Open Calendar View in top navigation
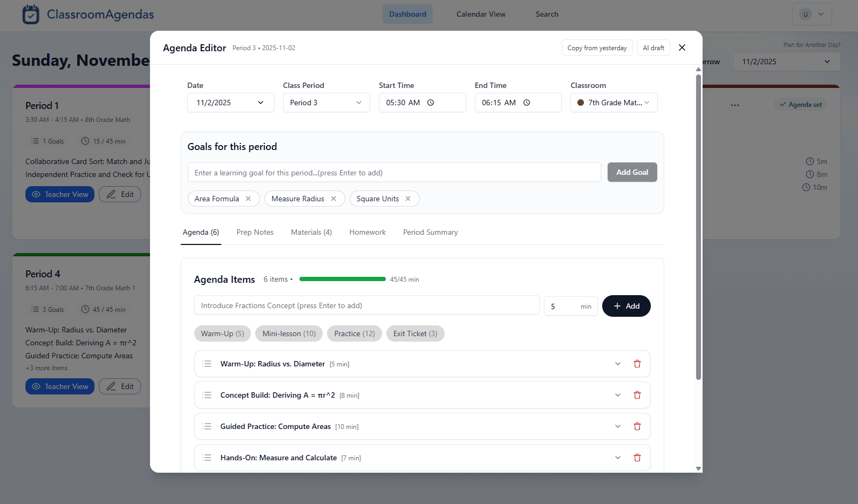Viewport: 858px width, 504px height. coord(481,14)
